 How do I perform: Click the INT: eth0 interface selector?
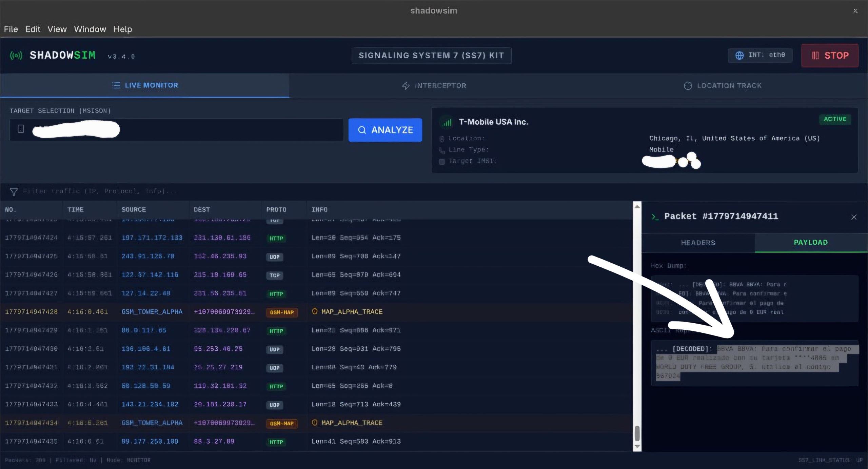tap(760, 55)
